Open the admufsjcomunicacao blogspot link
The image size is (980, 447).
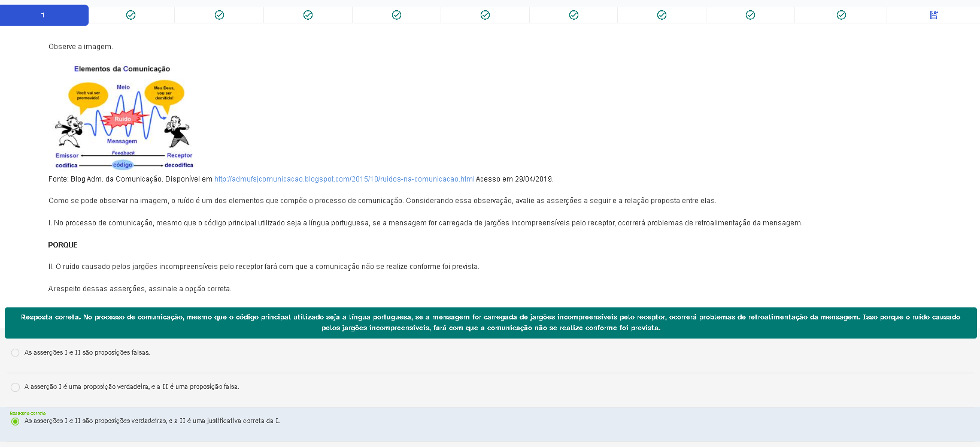344,179
